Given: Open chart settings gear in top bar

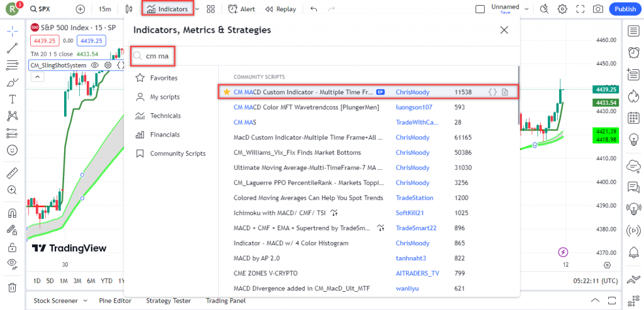Looking at the screenshot, I should [x=562, y=9].
